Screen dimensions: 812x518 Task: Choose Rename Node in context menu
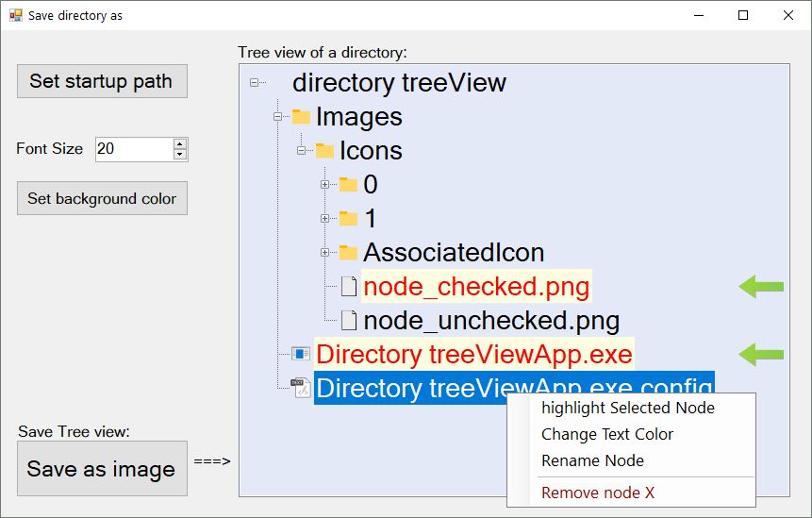point(592,460)
